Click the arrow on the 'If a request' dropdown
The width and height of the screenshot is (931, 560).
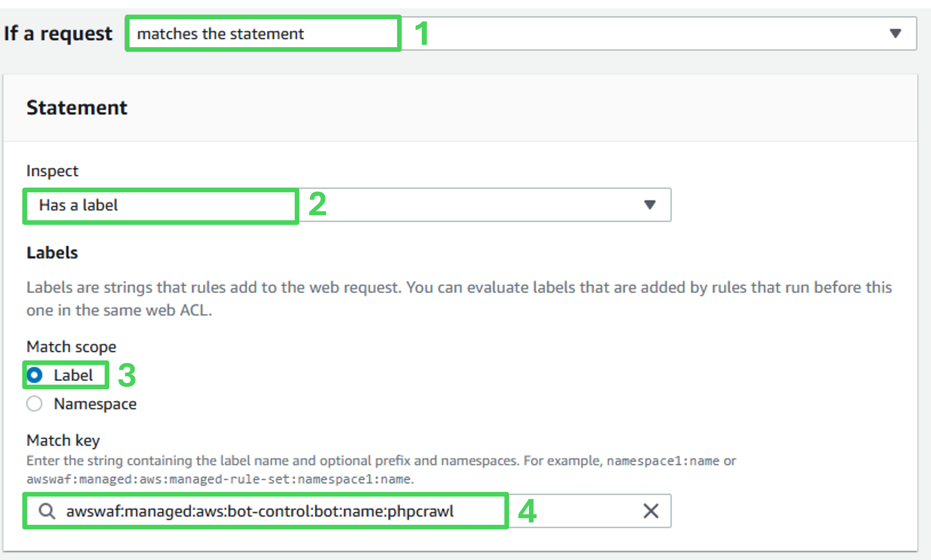pos(895,33)
